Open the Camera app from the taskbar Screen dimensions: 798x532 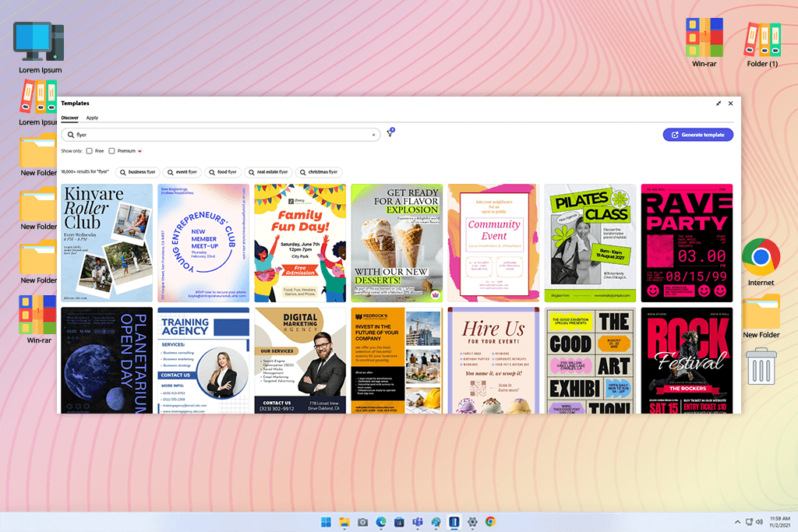point(363,522)
